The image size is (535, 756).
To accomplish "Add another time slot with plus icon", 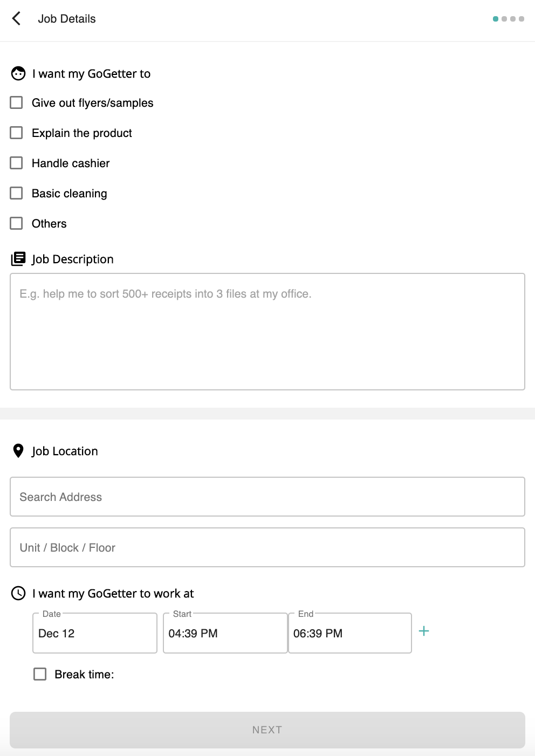I will [424, 631].
